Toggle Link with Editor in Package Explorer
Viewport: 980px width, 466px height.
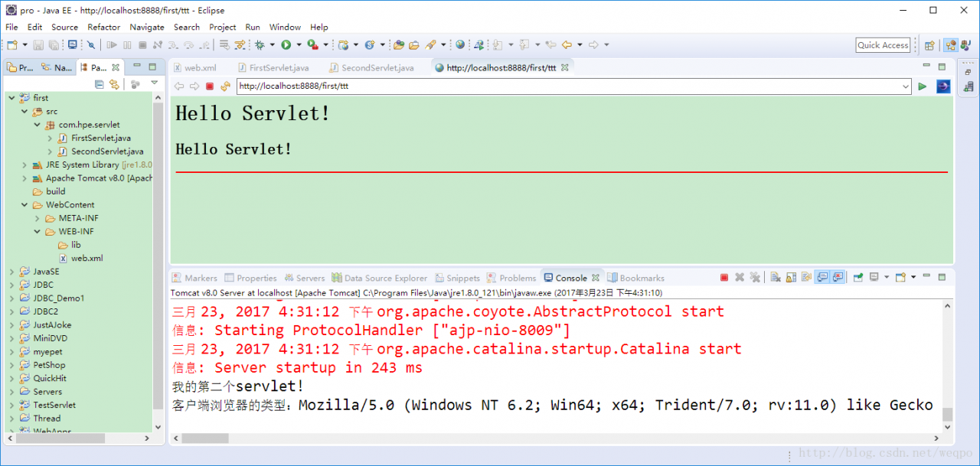(114, 84)
